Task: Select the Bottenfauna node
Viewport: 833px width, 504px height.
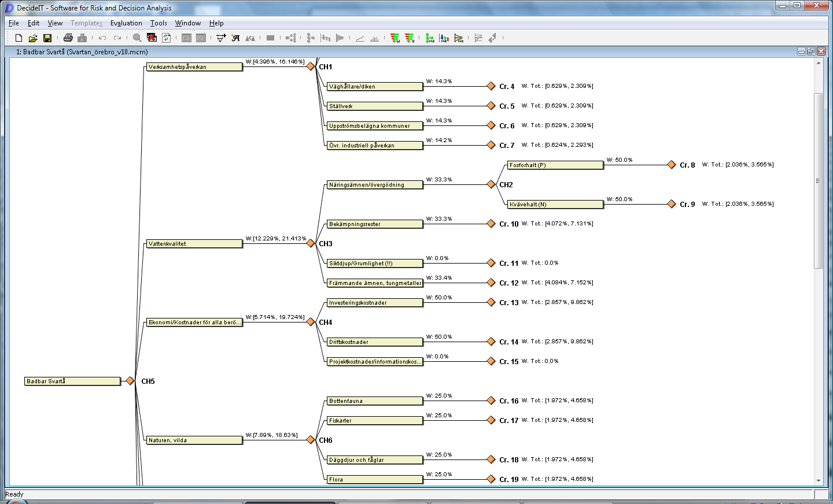Action: [x=375, y=401]
